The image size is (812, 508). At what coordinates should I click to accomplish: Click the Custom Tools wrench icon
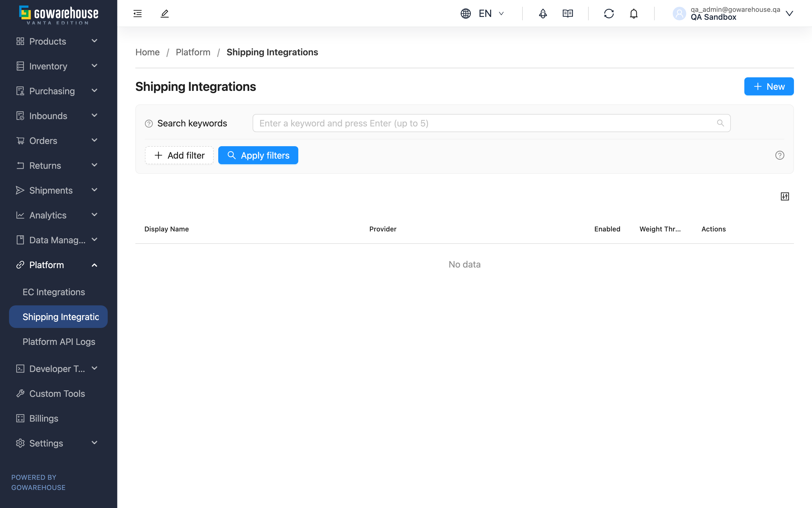pos(20,394)
